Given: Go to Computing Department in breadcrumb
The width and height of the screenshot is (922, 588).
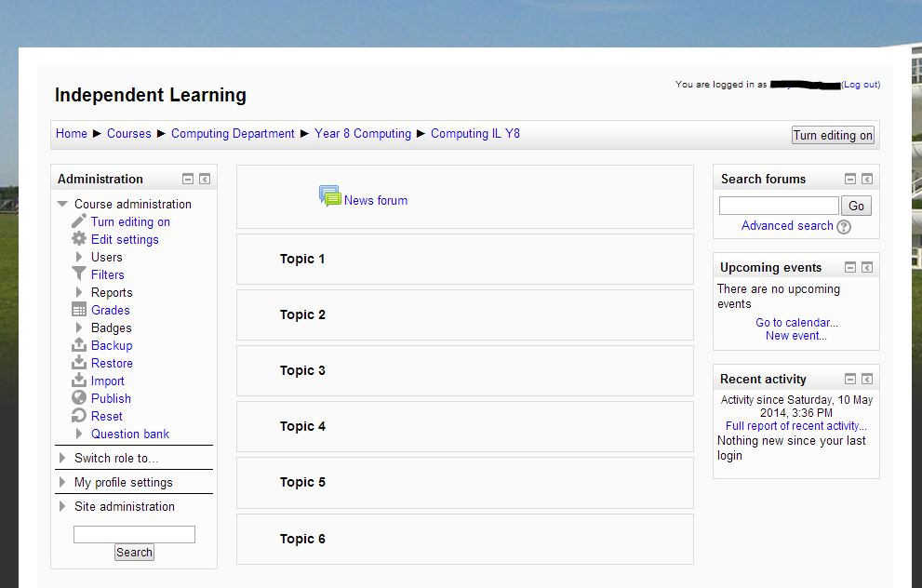Looking at the screenshot, I should [x=233, y=133].
